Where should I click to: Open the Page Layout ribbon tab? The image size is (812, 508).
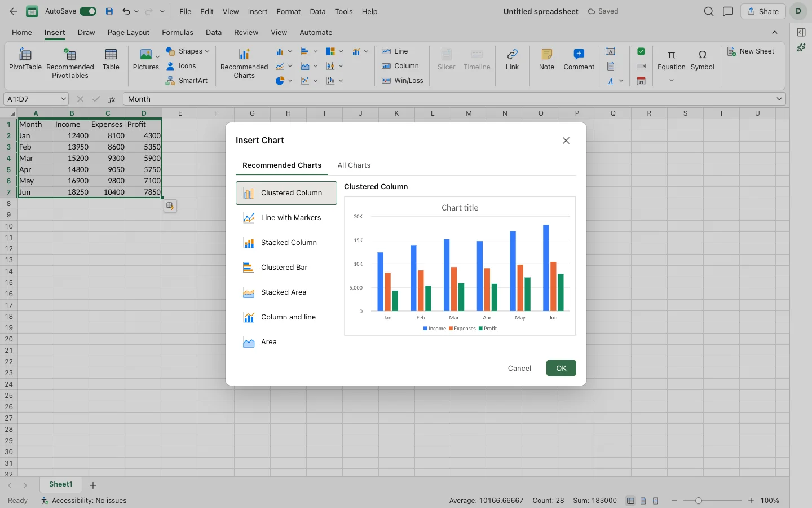[129, 32]
